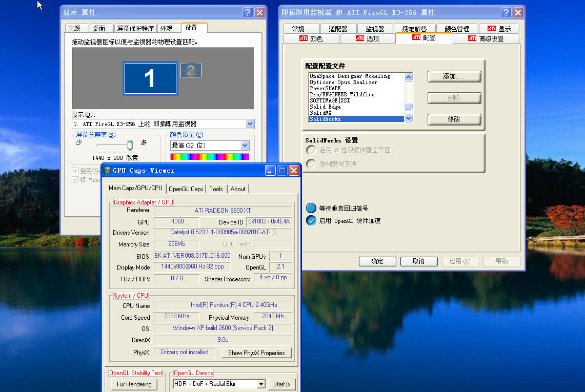Click 取消 button in FireGL properties
This screenshot has height=392, width=585.
pyautogui.click(x=418, y=261)
